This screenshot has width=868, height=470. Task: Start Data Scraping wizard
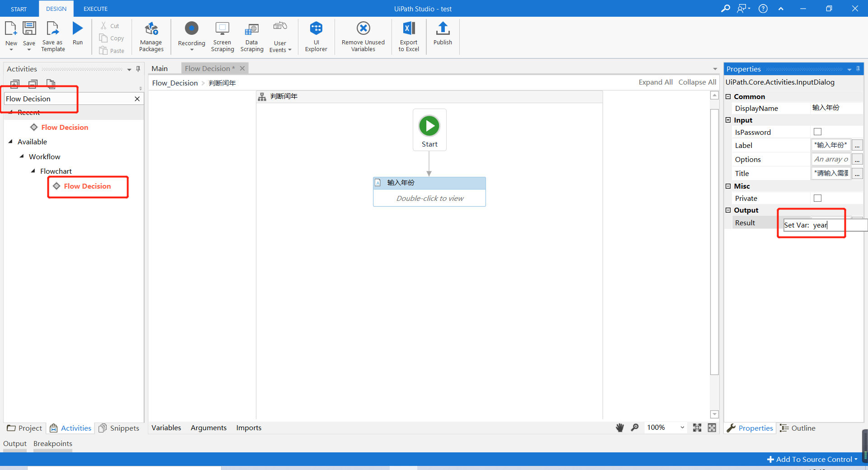pos(251,36)
